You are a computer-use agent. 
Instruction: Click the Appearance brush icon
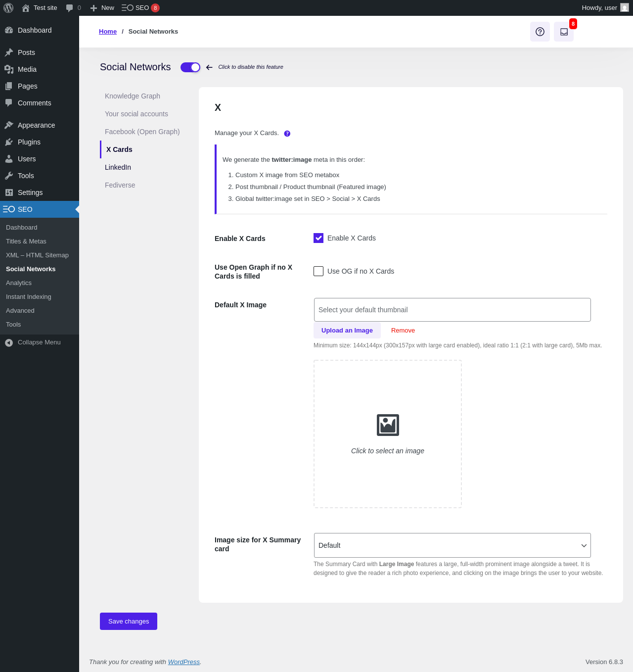click(x=9, y=125)
